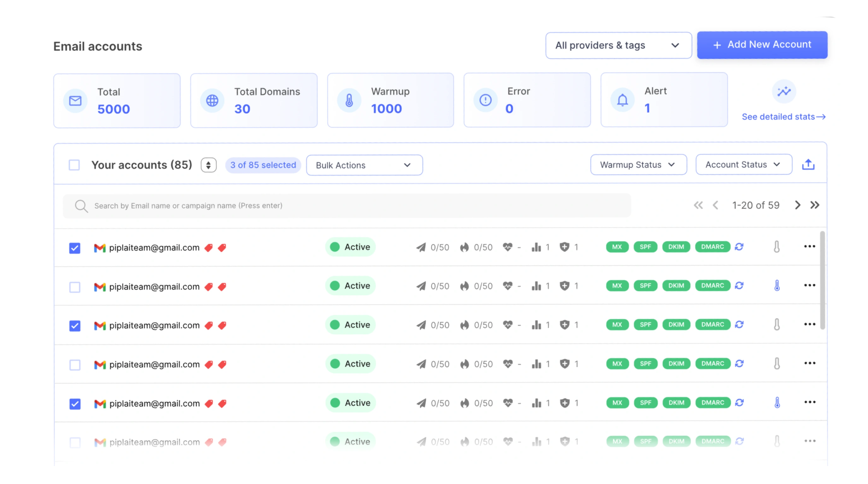Go to first page of accounts

pos(698,205)
